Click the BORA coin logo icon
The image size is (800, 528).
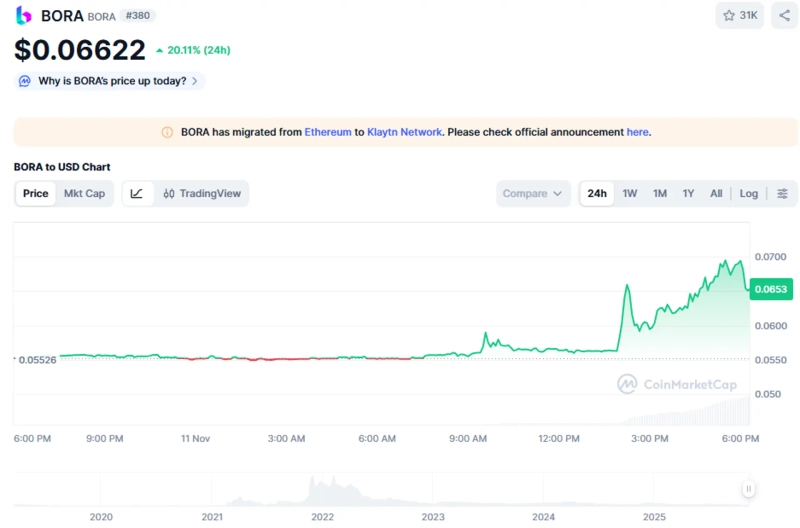click(x=24, y=15)
